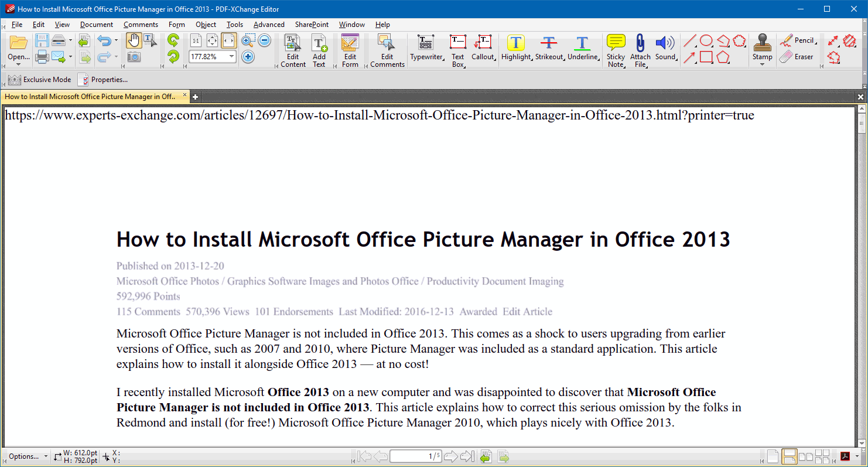Image resolution: width=868 pixels, height=467 pixels.
Task: Click the Zoom In plus icon
Action: tap(248, 57)
